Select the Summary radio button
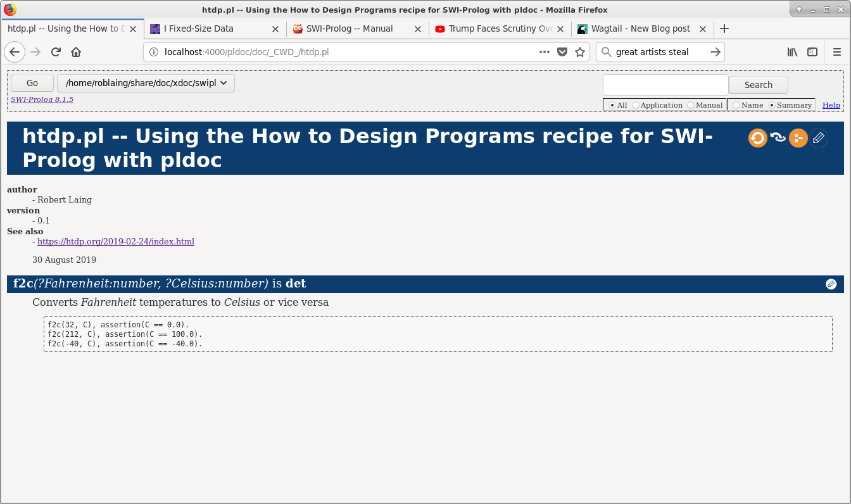851x504 pixels. click(772, 105)
